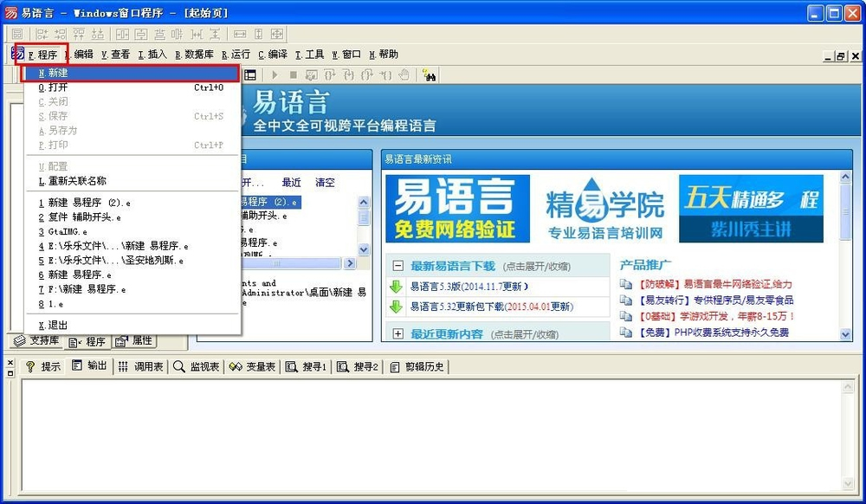Click the first form icon in top toolbar
Viewport: 866px width, 504px height.
pyautogui.click(x=17, y=35)
